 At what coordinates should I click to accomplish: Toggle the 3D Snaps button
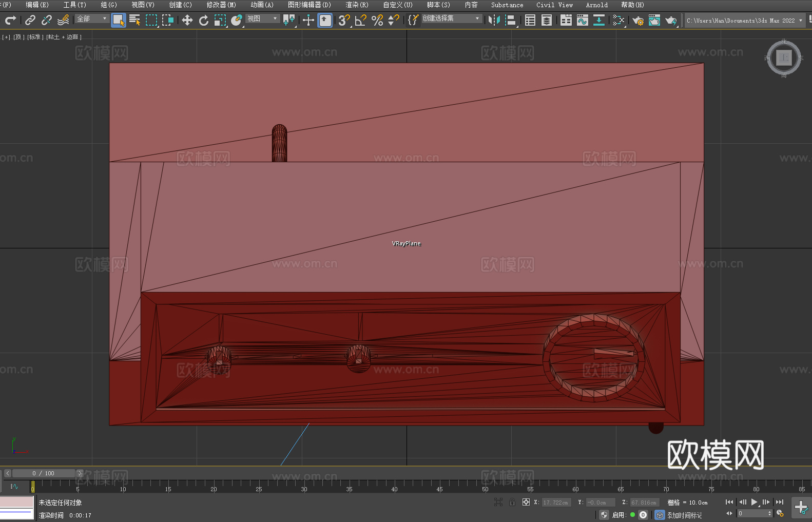point(344,20)
